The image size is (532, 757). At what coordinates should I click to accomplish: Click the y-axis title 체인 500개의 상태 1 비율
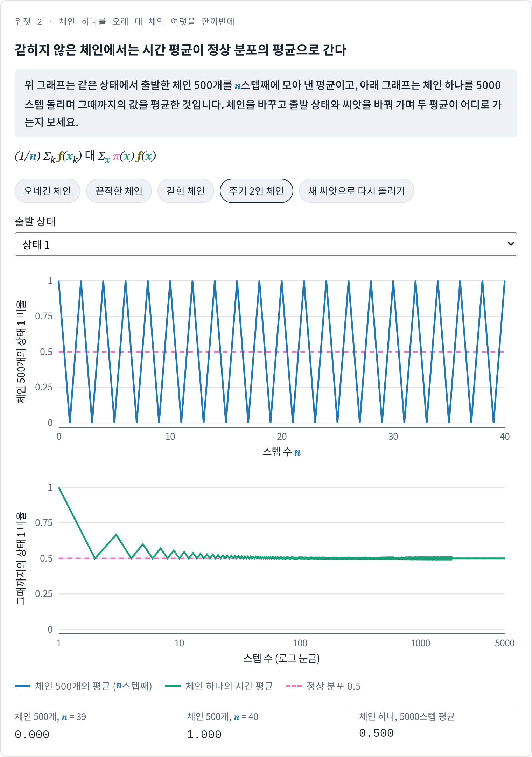[21, 352]
